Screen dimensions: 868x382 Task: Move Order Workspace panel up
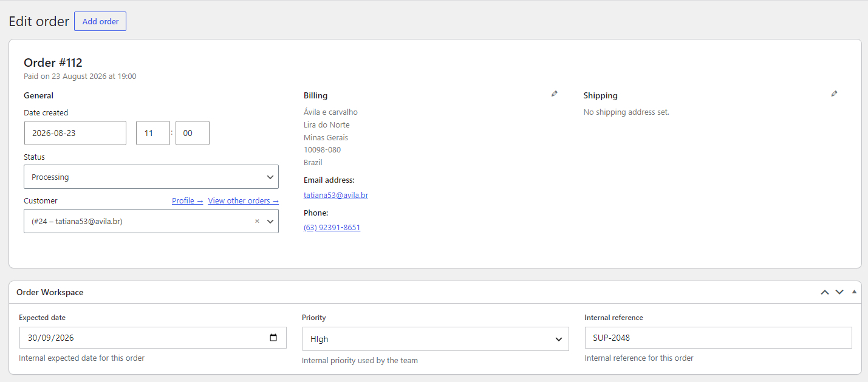pos(825,292)
